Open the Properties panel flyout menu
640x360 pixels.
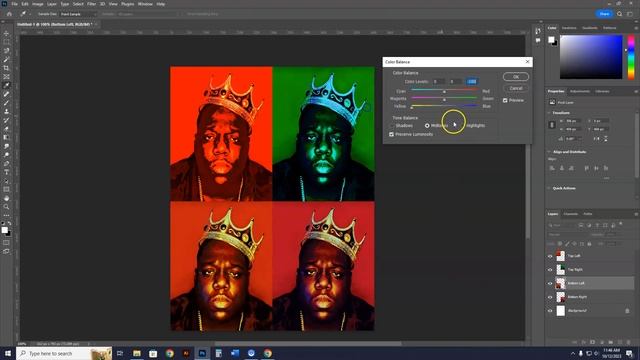tap(636, 91)
